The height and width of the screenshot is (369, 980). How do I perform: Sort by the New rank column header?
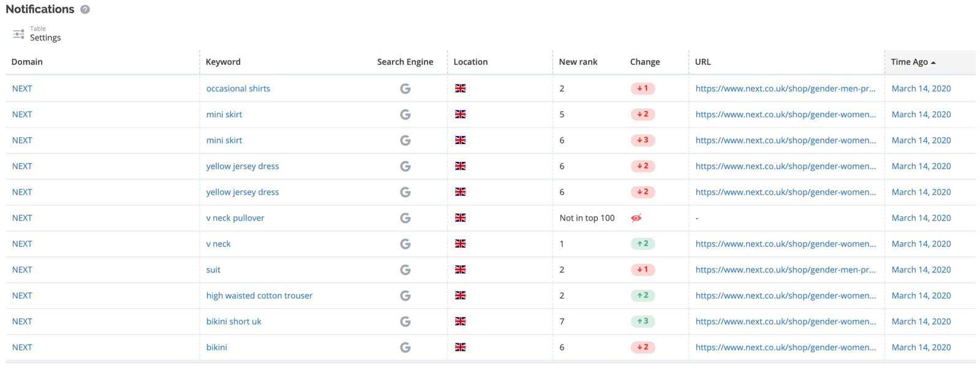(578, 62)
